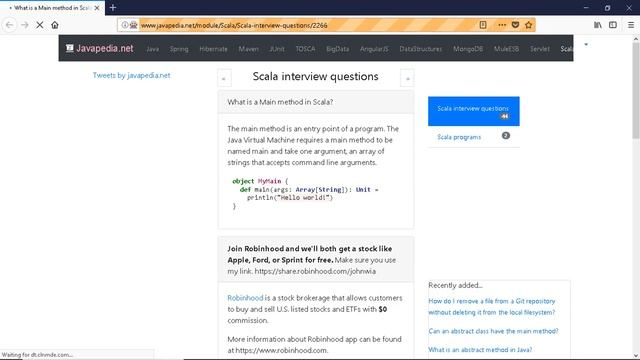This screenshot has height=360, width=640.
Task: Go to previous question arrow
Action: [x=224, y=78]
